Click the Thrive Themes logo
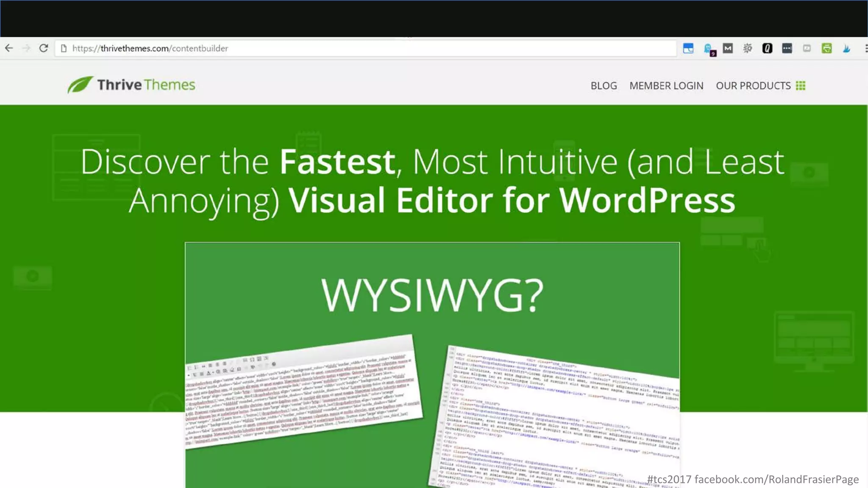This screenshot has width=868, height=488. [131, 85]
